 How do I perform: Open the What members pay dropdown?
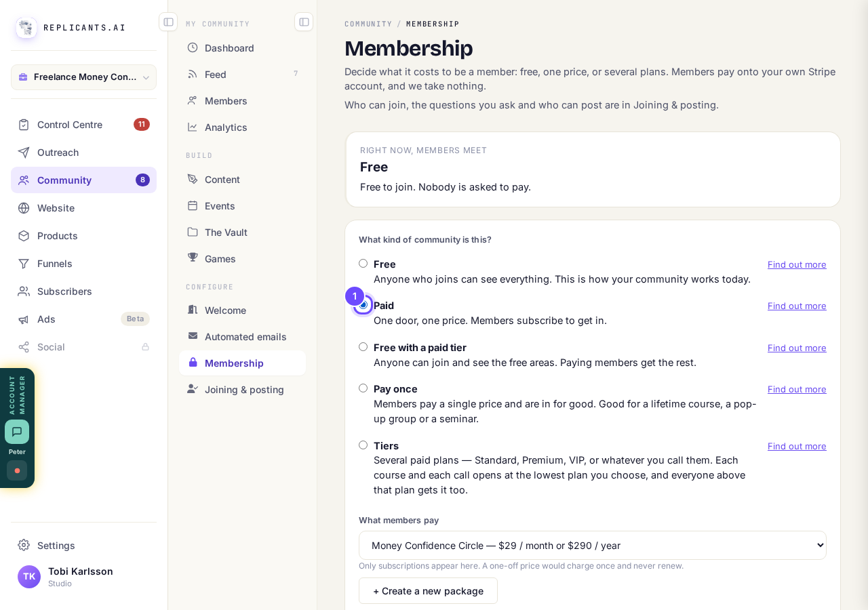pos(593,545)
